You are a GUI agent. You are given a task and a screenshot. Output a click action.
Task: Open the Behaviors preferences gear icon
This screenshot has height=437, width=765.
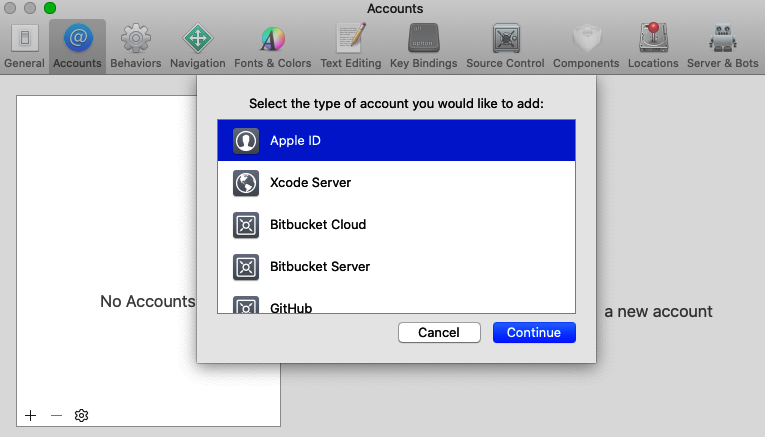coord(136,38)
